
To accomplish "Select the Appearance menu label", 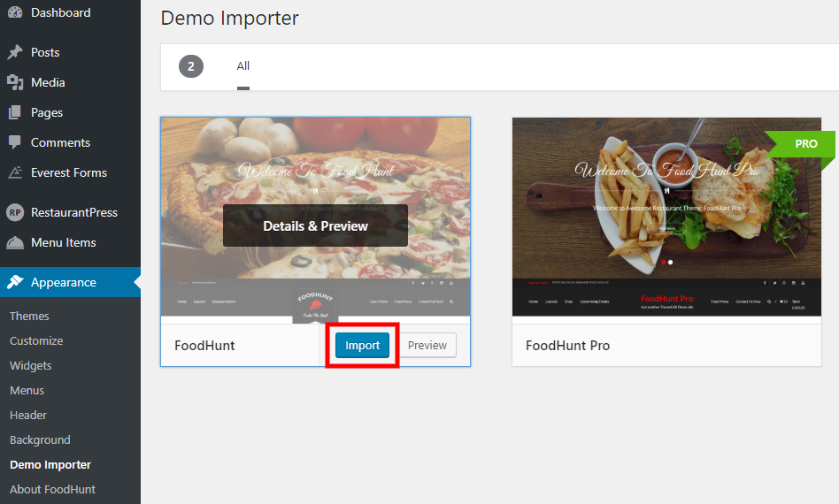I will coord(63,282).
